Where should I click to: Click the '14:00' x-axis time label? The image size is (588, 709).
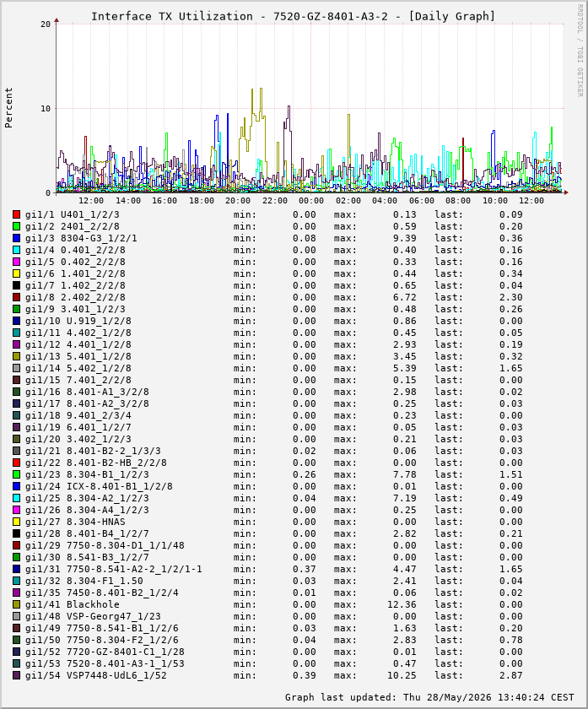[128, 201]
